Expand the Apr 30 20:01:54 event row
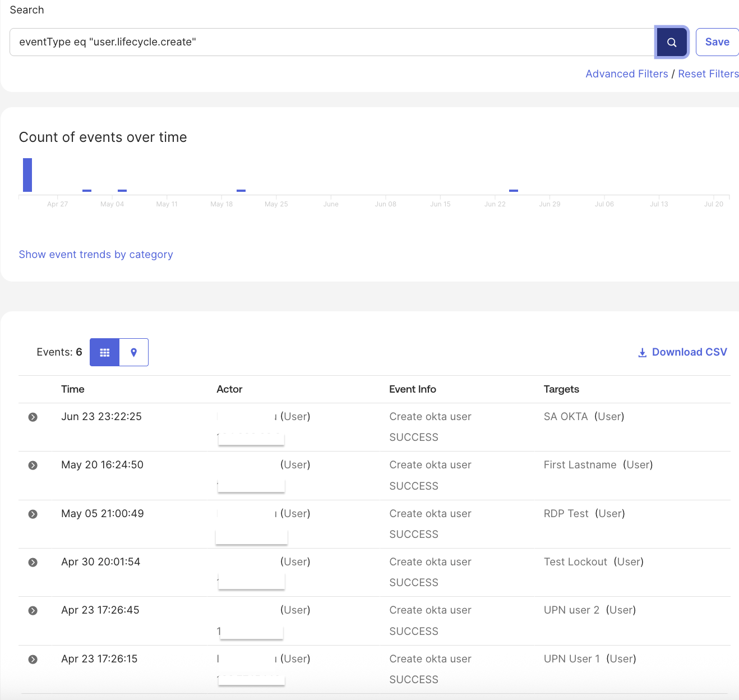 click(x=33, y=563)
